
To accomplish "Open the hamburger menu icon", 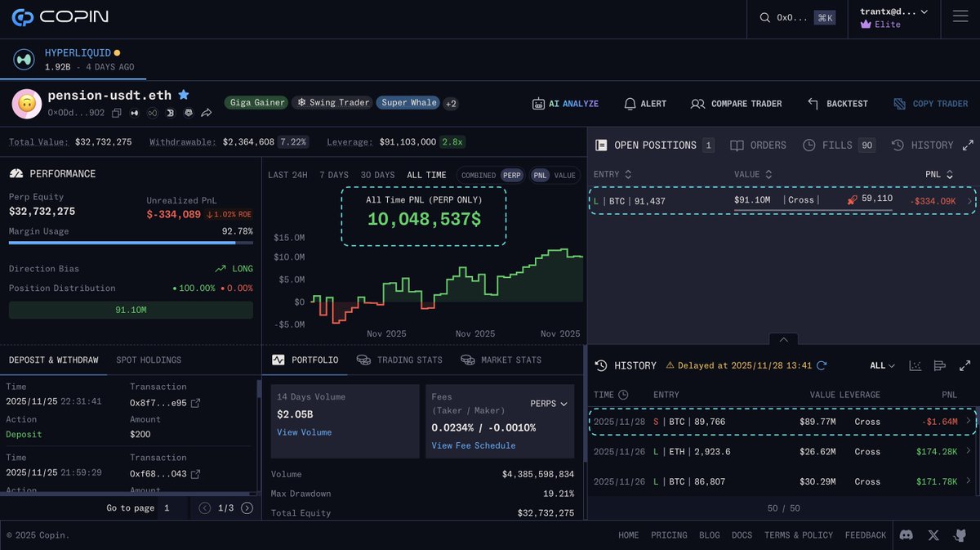I will tap(960, 17).
